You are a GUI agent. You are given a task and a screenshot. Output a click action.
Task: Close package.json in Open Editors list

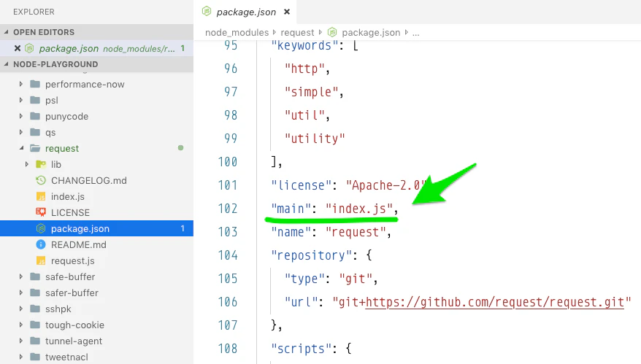[18, 48]
